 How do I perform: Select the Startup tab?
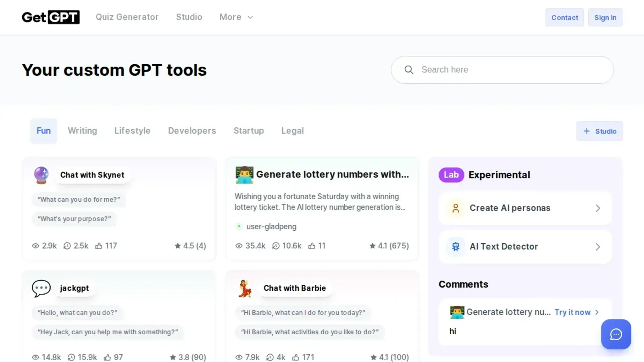pos(248,131)
